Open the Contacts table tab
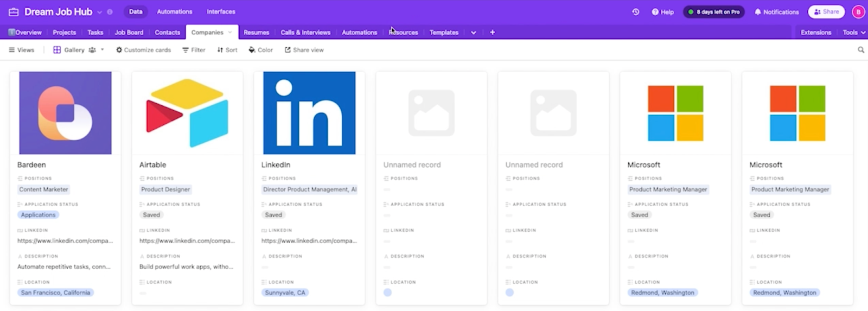This screenshot has width=868, height=311. (167, 33)
